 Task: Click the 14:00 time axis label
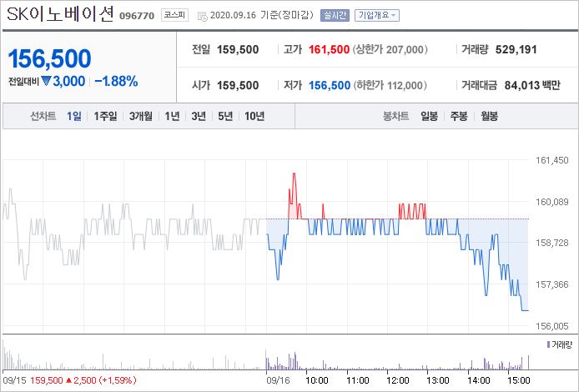(x=479, y=380)
